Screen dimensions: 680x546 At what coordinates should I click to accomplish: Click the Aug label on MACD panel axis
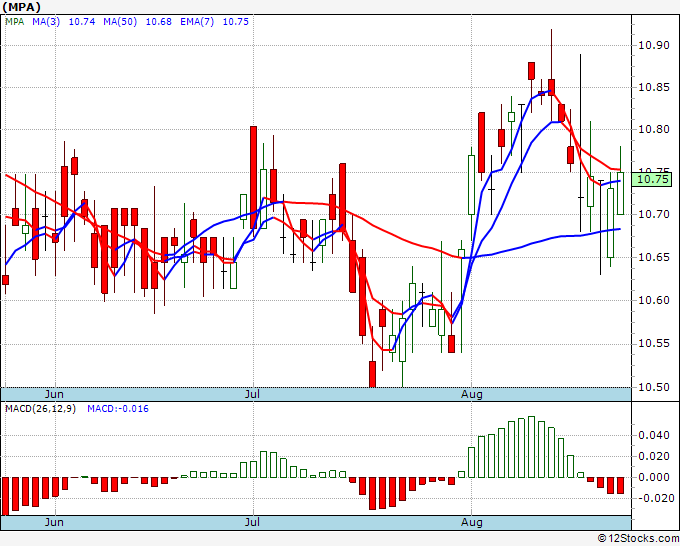click(472, 522)
